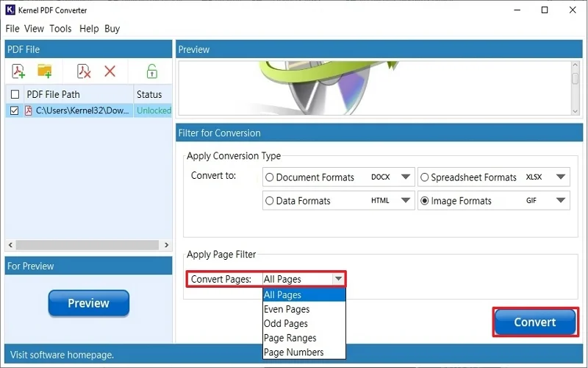Open the File menu

[12, 29]
